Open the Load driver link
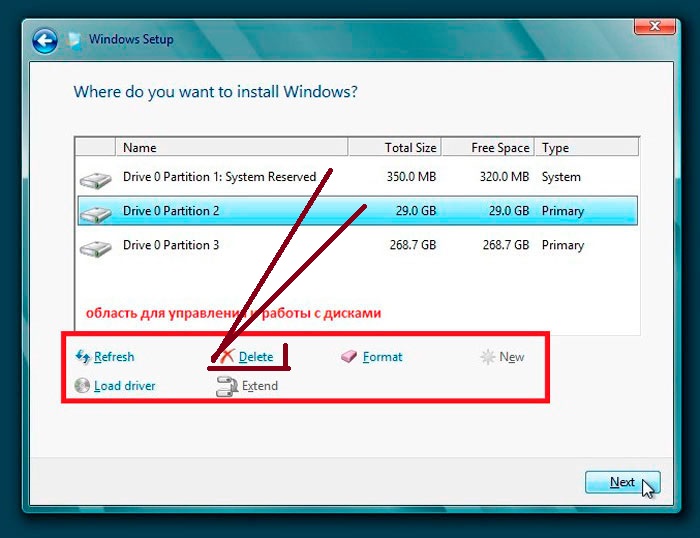 coord(125,386)
